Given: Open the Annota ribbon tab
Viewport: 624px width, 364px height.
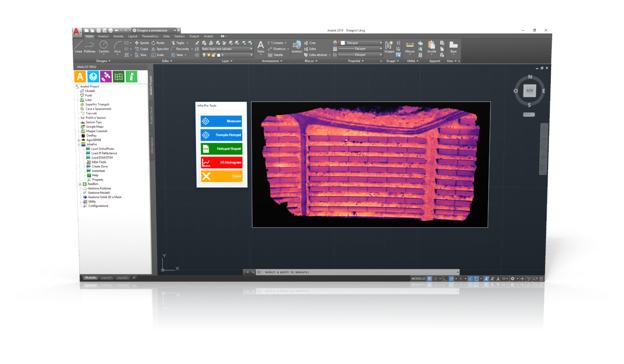Looking at the screenshot, I should point(119,36).
